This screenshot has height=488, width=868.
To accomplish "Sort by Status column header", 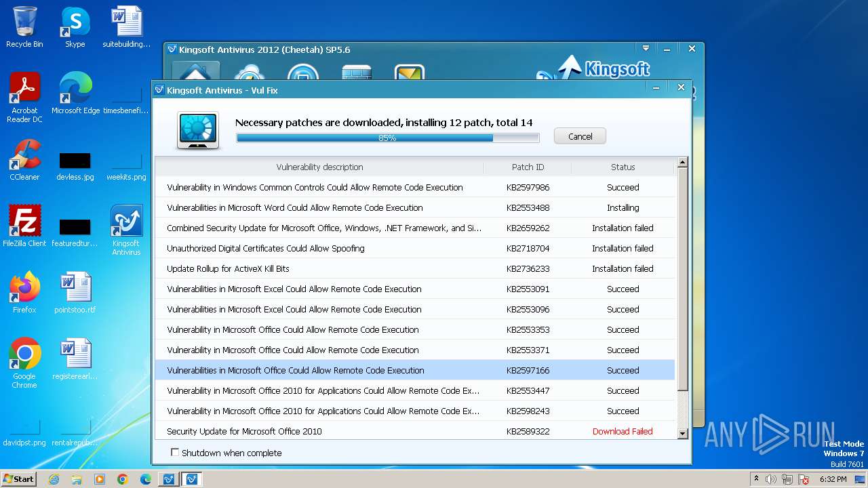I will point(623,167).
